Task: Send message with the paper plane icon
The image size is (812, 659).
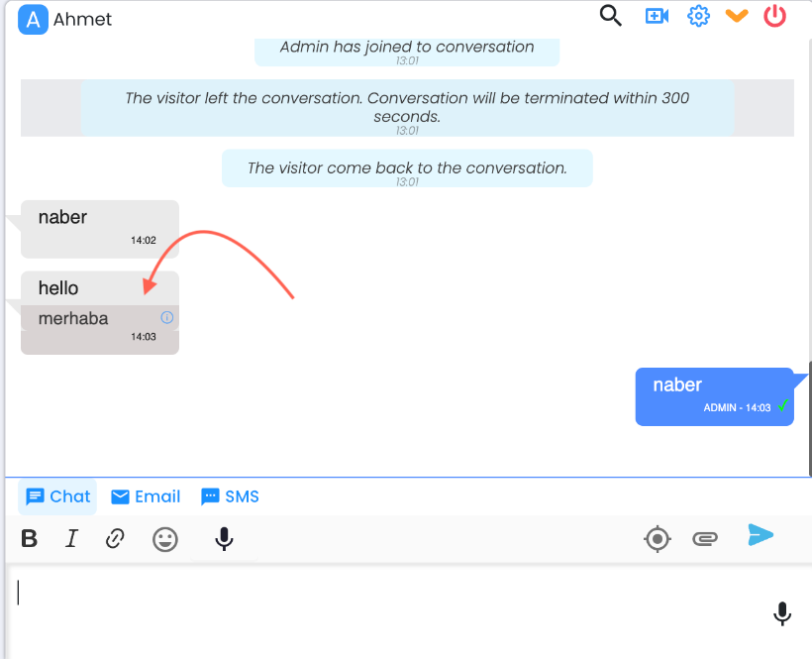Action: (x=761, y=535)
